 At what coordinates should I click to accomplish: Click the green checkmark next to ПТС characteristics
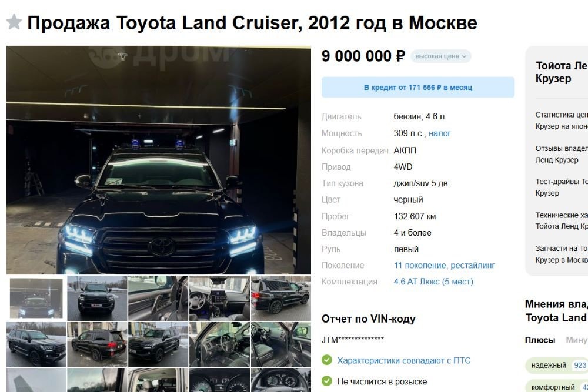coord(326,360)
